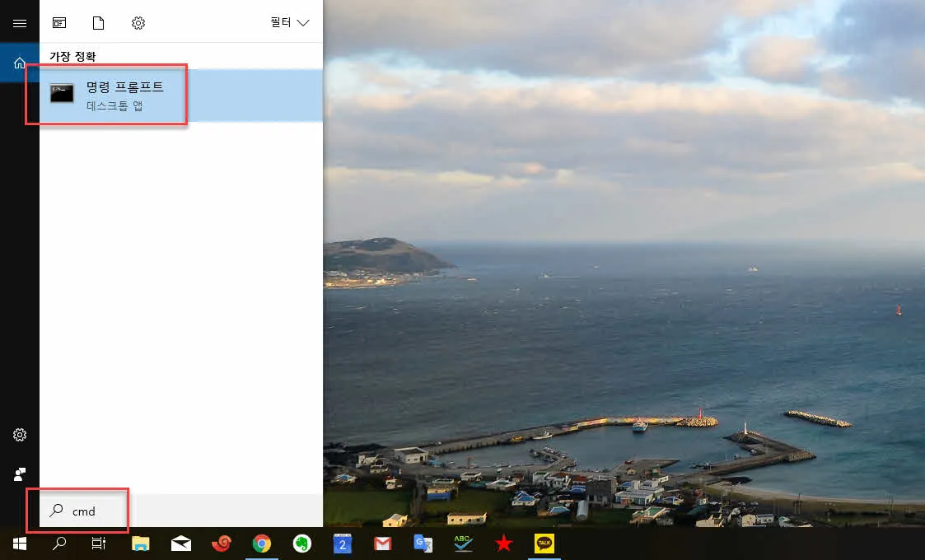Filter results by Apps icon
925x560 pixels.
click(x=59, y=23)
